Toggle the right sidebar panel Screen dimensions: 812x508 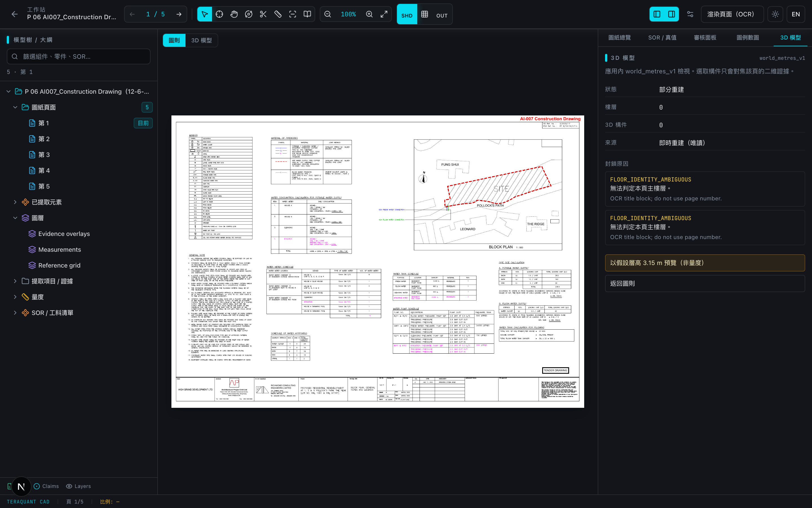672,14
